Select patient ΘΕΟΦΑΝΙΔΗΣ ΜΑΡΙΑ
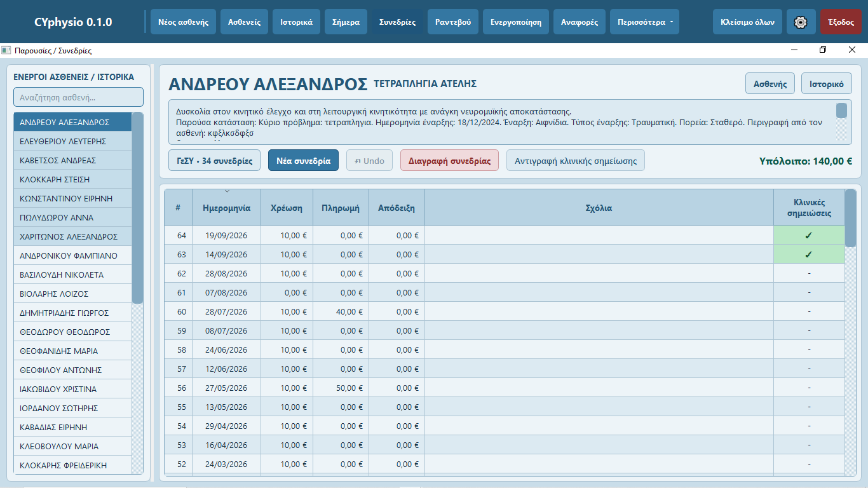This screenshot has height=488, width=868. [x=72, y=351]
